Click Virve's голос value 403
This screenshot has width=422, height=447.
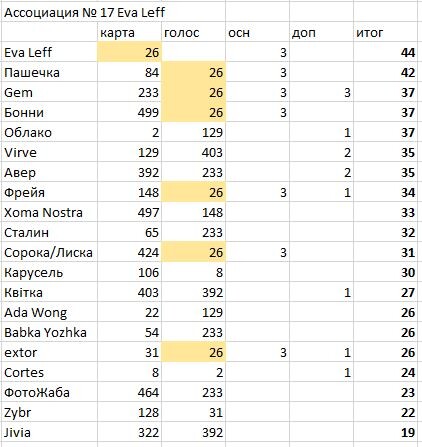pyautogui.click(x=193, y=152)
